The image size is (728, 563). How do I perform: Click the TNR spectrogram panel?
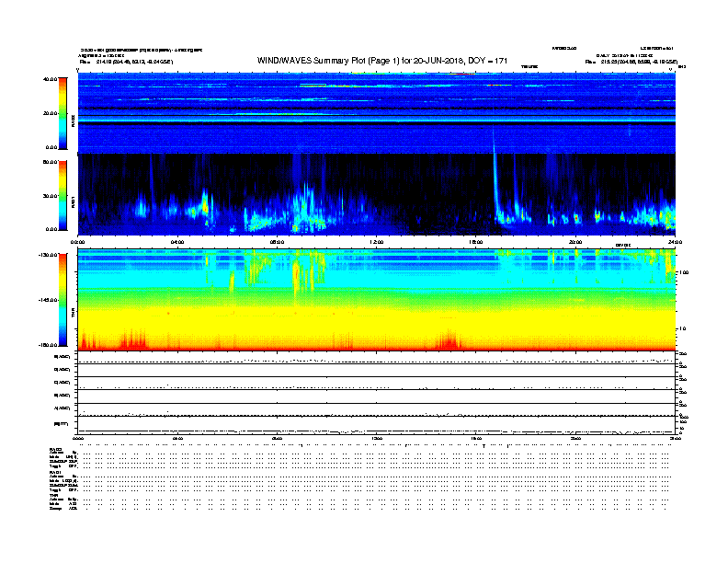[377, 300]
